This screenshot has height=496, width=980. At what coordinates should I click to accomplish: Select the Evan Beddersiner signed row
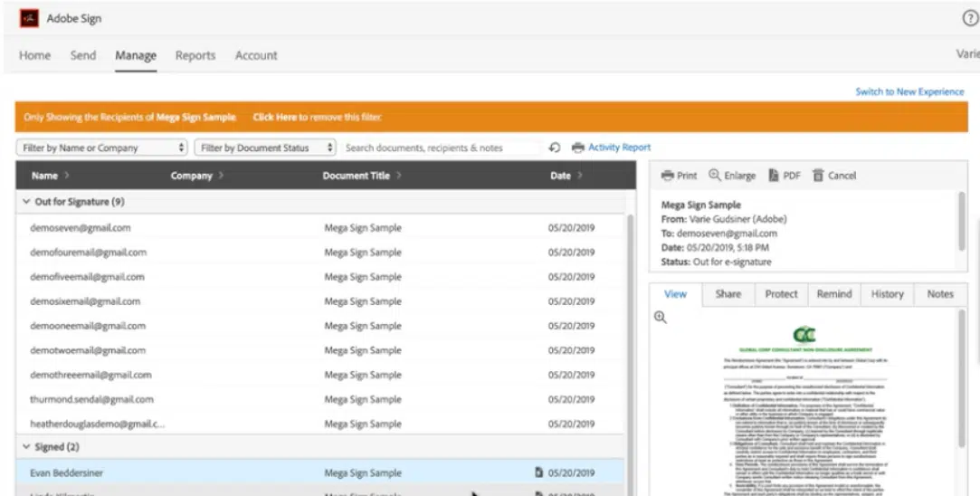pyautogui.click(x=320, y=472)
